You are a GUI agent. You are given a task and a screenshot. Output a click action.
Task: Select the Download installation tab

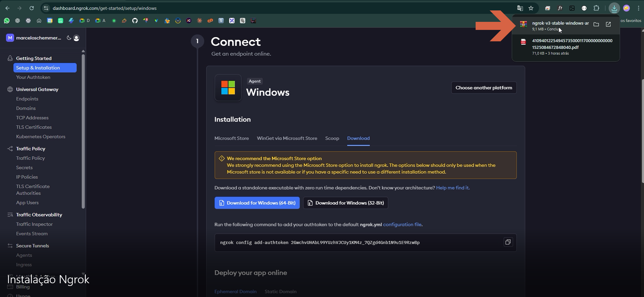(358, 138)
